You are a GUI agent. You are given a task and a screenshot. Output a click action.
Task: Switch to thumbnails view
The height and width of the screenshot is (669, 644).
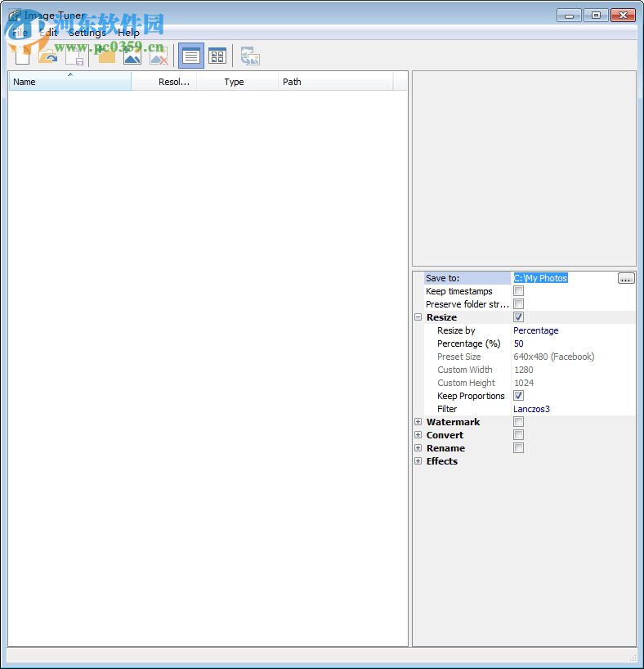[x=217, y=56]
